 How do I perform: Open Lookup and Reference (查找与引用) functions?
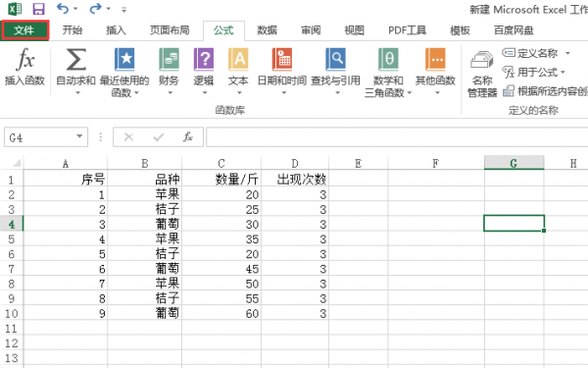(x=335, y=72)
